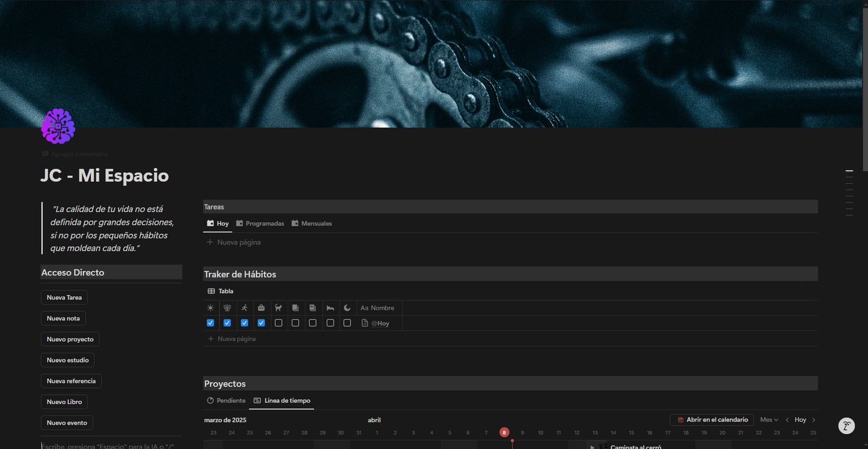Viewport: 868px width, 449px height.
Task: Check the moon habit checkbox
Action: pyautogui.click(x=347, y=323)
